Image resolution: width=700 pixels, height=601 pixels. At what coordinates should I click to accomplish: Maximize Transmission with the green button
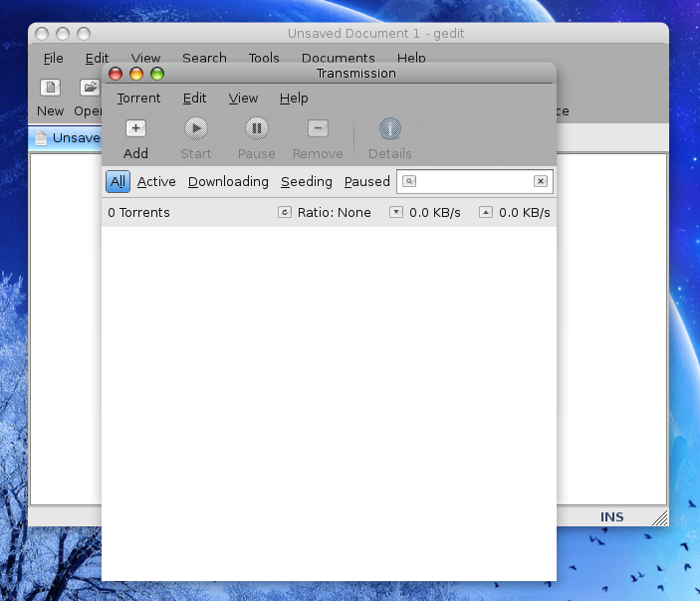(157, 74)
